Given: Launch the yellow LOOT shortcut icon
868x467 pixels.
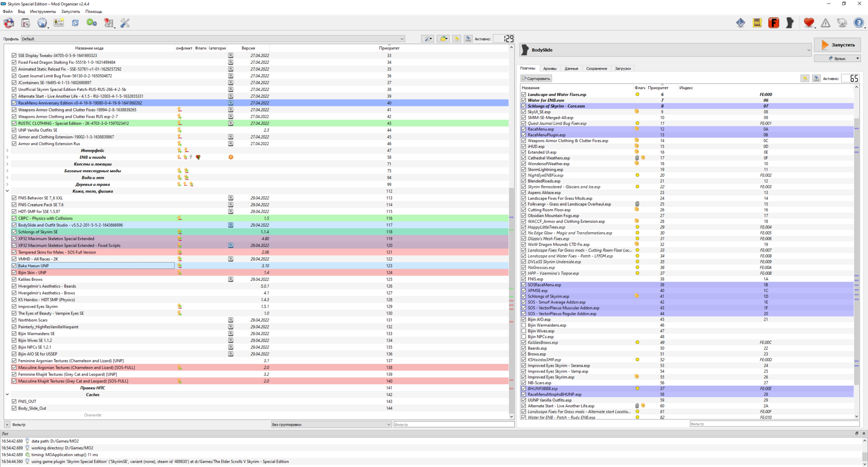Looking at the screenshot, I should [757, 23].
